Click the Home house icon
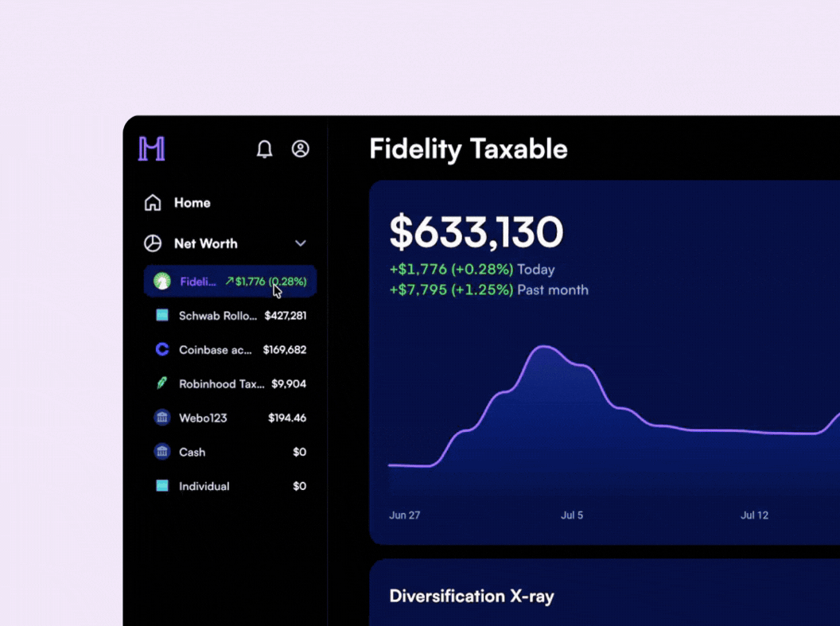The width and height of the screenshot is (840, 626). coord(153,202)
